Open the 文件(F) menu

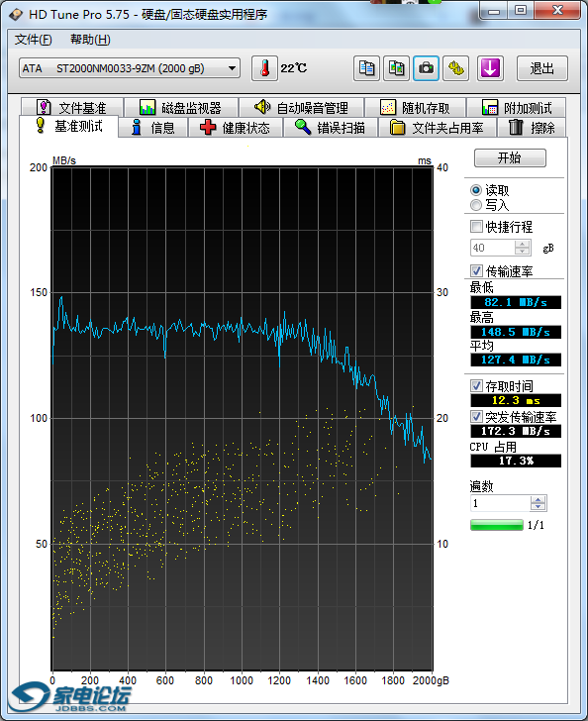[x=33, y=40]
